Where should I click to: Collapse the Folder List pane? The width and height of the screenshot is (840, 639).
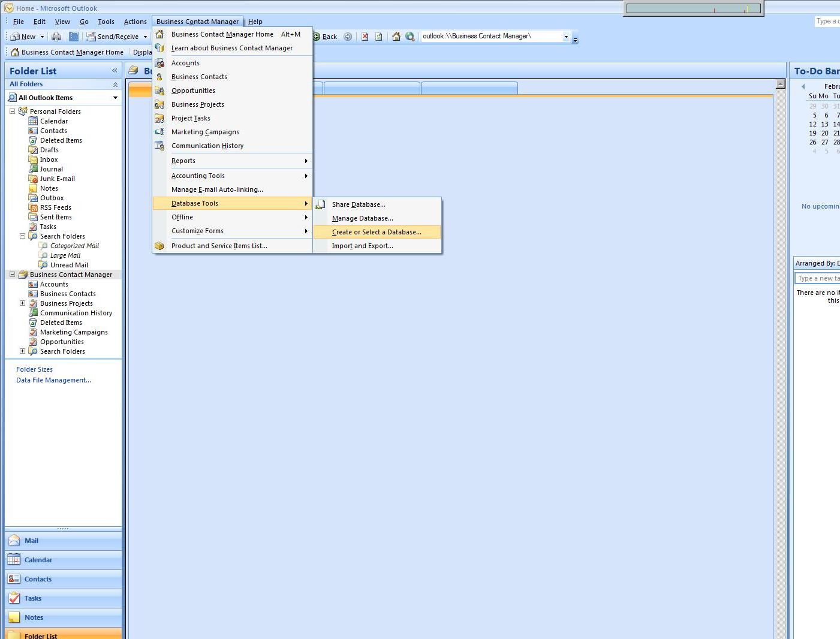point(115,71)
